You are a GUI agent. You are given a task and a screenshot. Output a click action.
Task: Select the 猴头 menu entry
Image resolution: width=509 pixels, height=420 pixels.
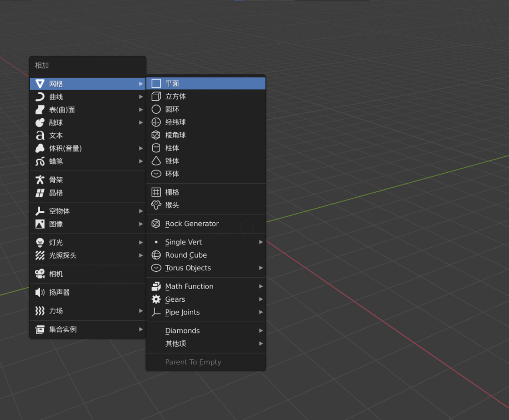pyautogui.click(x=206, y=205)
